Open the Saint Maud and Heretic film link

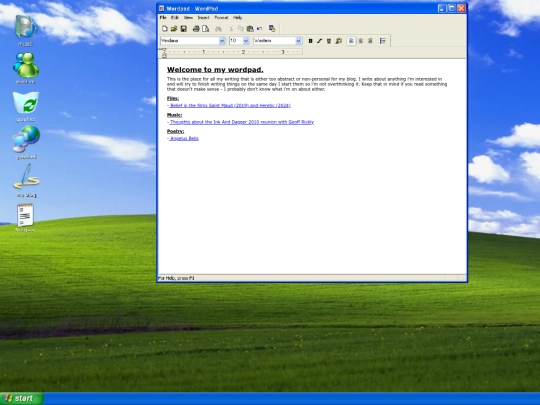230,105
